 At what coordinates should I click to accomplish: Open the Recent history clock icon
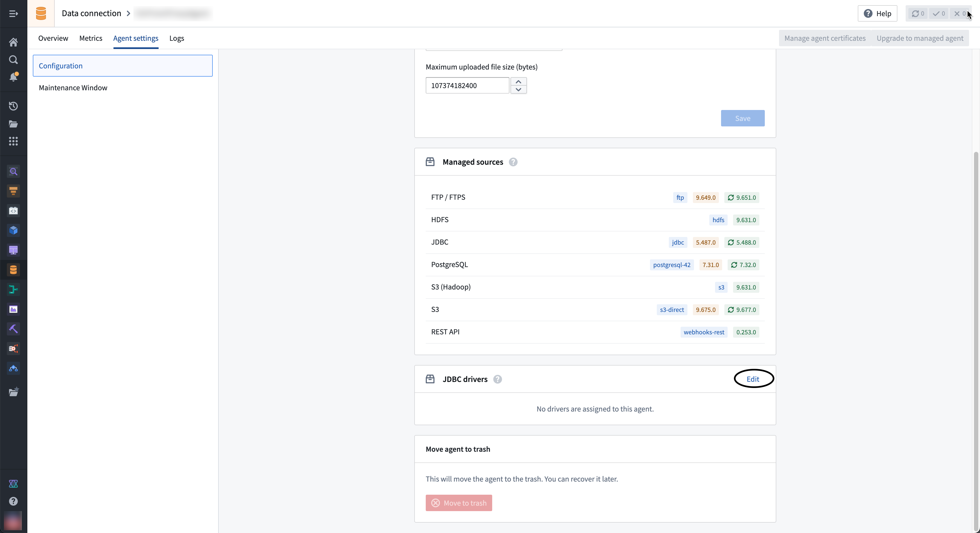13,106
